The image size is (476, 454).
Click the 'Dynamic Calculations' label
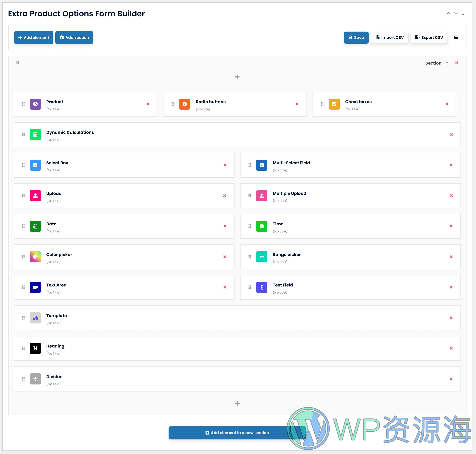pyautogui.click(x=70, y=132)
